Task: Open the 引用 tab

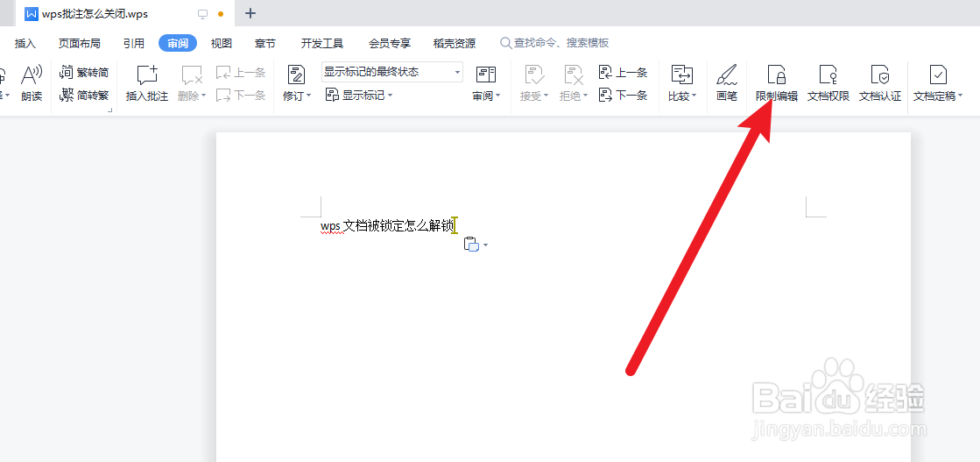Action: click(x=134, y=43)
